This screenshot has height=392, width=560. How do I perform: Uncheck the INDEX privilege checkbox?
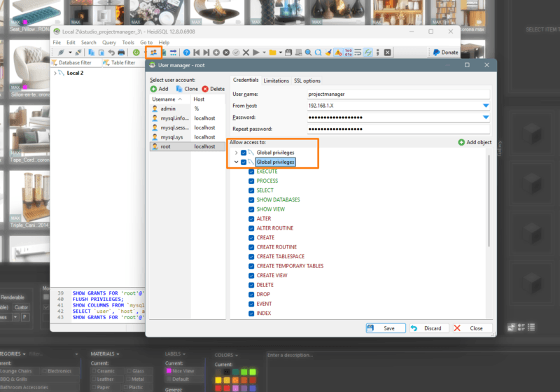click(x=251, y=314)
